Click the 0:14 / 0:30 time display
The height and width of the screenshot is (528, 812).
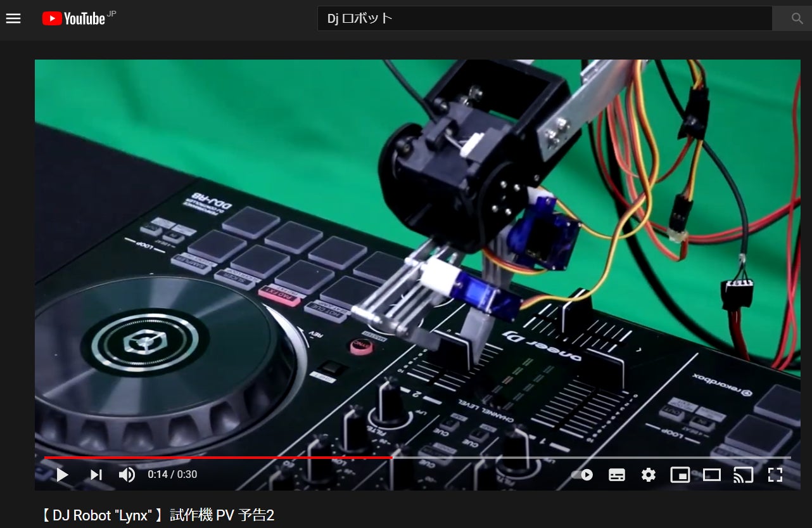[172, 475]
